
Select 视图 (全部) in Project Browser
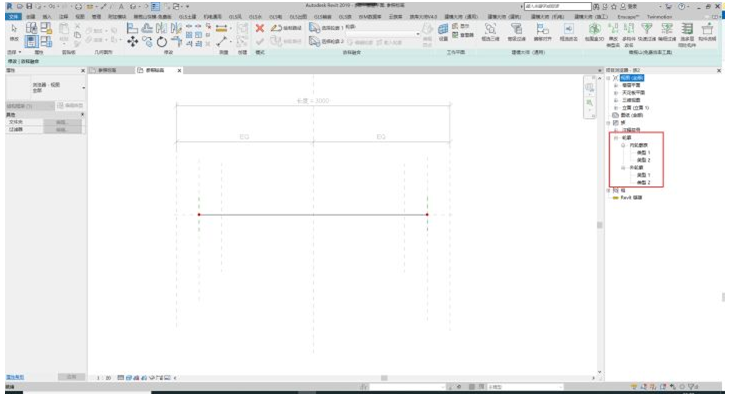tap(632, 78)
